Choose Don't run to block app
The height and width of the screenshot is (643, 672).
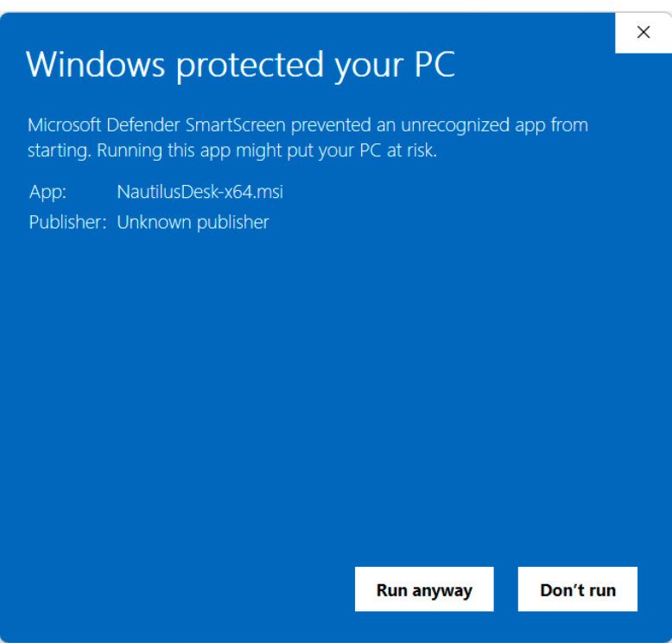577,589
